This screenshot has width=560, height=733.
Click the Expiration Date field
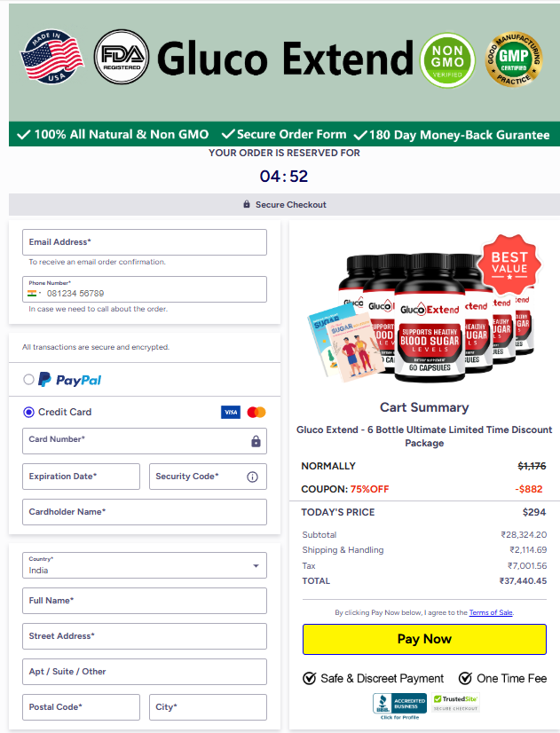click(81, 477)
